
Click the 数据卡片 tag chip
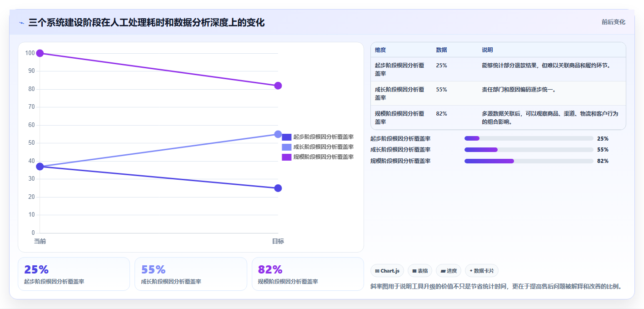pyautogui.click(x=482, y=271)
